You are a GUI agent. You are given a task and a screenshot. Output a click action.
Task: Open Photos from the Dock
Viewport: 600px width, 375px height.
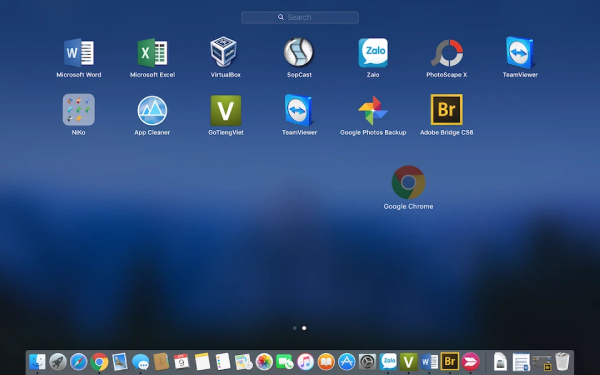tap(264, 362)
